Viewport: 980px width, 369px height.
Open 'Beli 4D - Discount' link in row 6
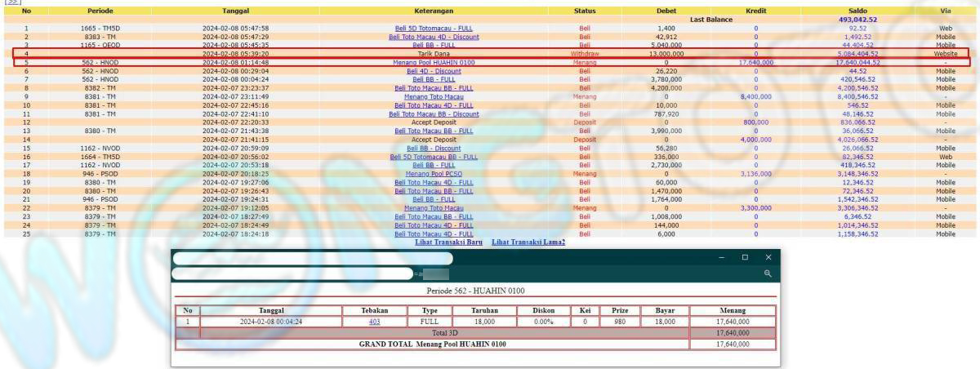pyautogui.click(x=434, y=71)
